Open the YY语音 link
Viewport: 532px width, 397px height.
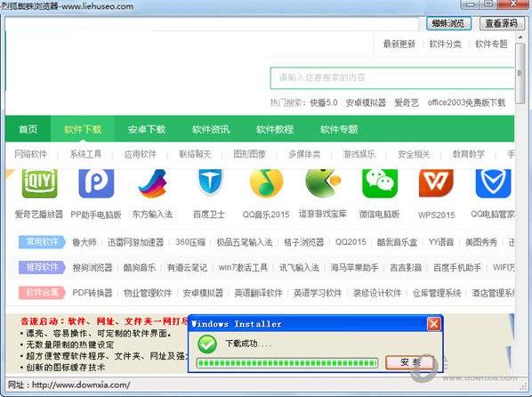441,242
